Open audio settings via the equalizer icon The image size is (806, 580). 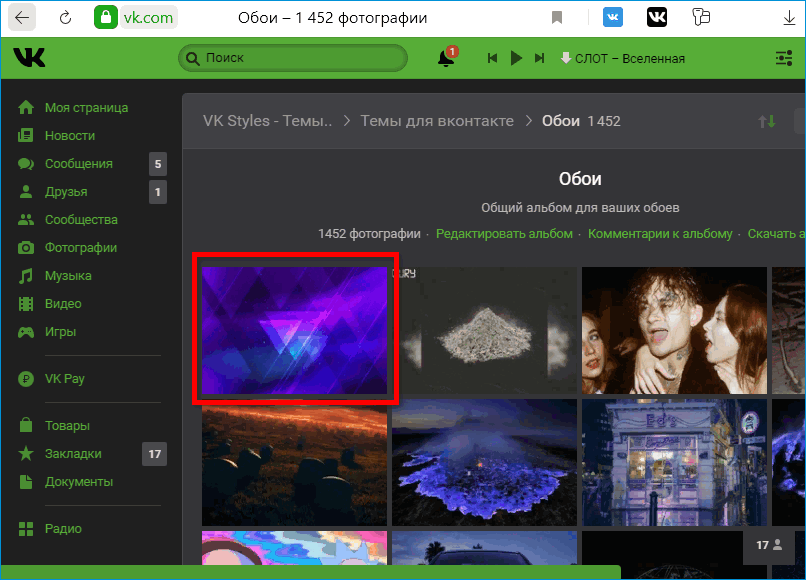click(783, 58)
